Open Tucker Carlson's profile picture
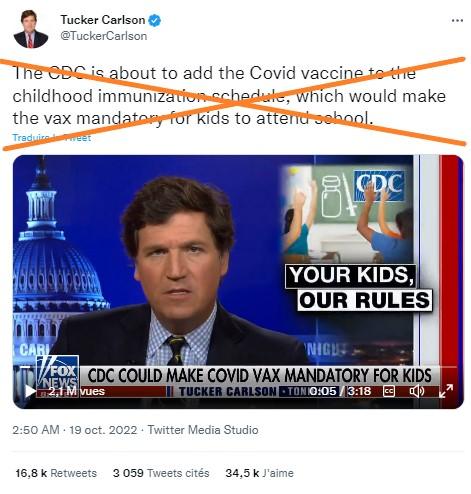 [x=31, y=29]
